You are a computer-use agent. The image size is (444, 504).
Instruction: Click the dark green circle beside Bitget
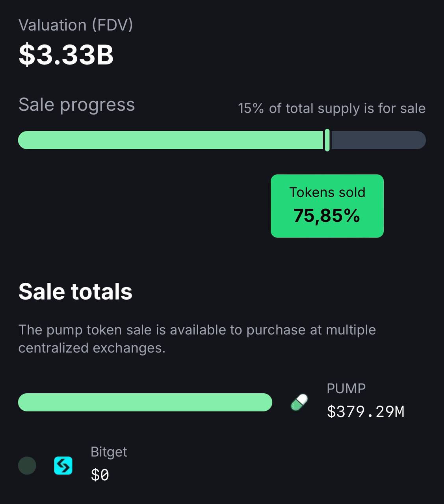tap(27, 465)
